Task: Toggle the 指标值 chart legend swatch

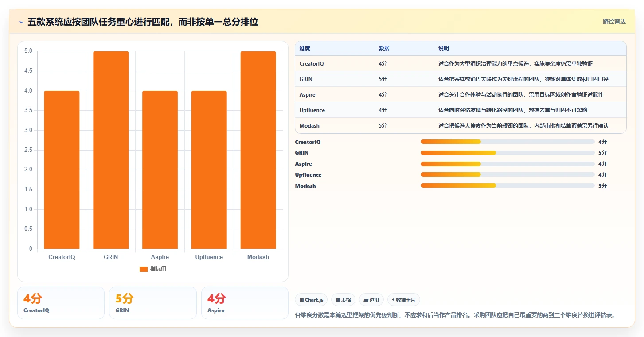Action: (143, 269)
